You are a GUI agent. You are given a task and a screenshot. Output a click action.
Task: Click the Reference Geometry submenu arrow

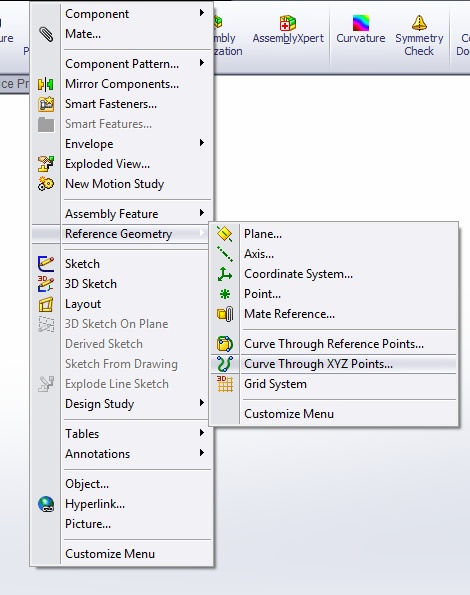coord(202,233)
